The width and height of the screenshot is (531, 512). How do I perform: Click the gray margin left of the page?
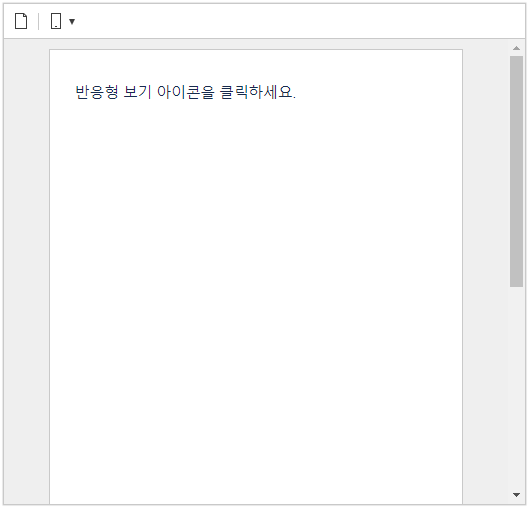point(27,271)
